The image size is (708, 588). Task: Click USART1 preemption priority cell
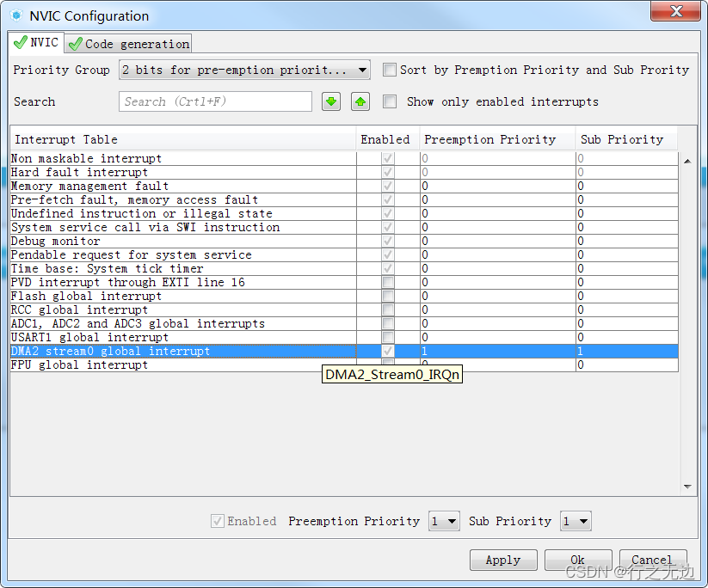pos(497,338)
